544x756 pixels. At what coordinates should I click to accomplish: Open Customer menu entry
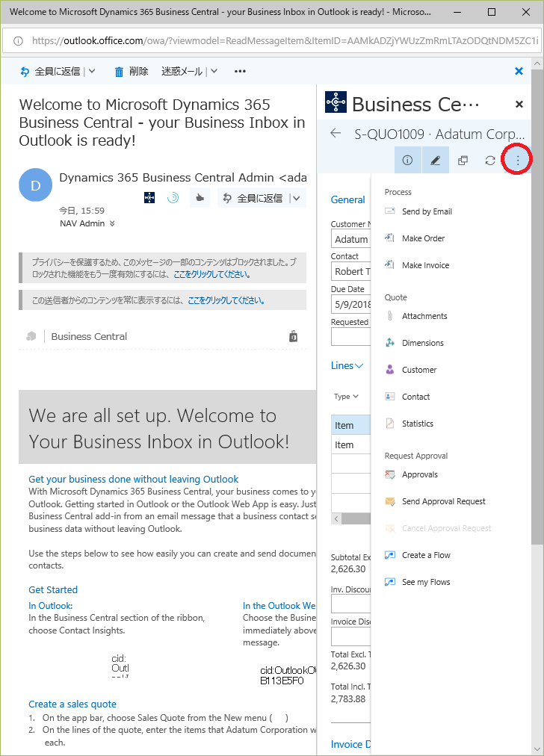419,371
